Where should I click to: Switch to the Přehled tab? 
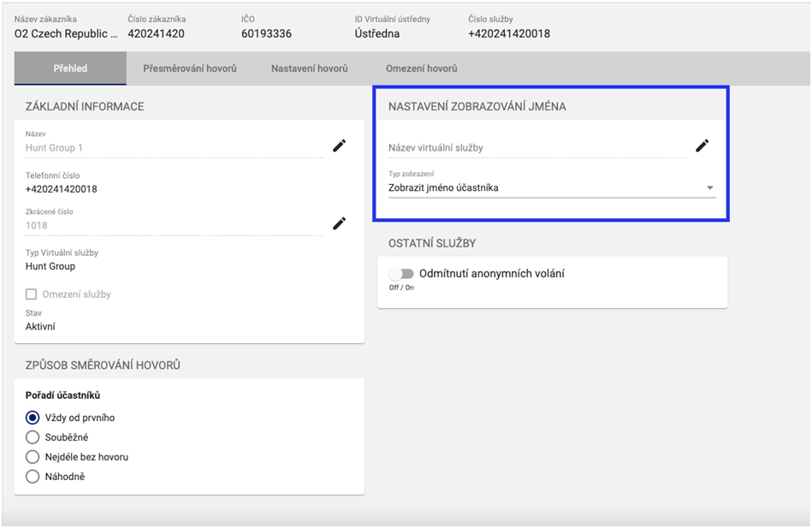pos(70,68)
